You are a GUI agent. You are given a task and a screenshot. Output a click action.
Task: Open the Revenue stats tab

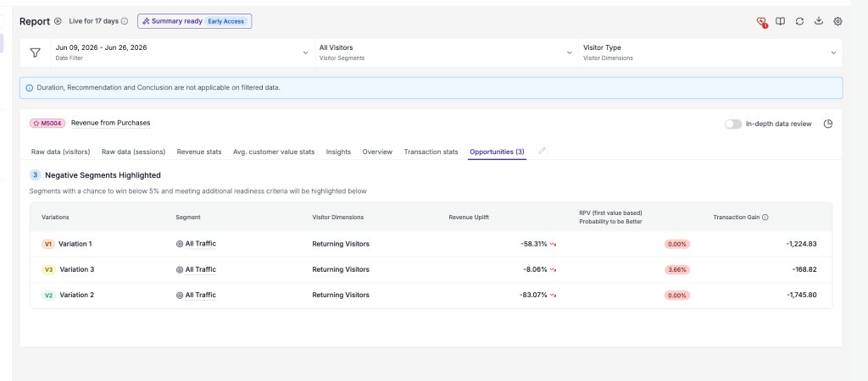pyautogui.click(x=199, y=152)
